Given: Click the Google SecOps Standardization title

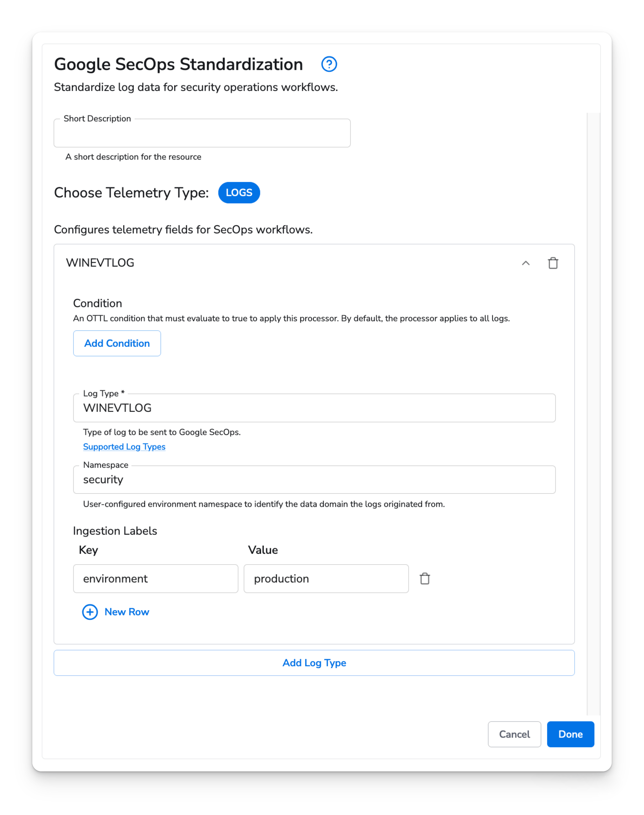Looking at the screenshot, I should (x=178, y=64).
